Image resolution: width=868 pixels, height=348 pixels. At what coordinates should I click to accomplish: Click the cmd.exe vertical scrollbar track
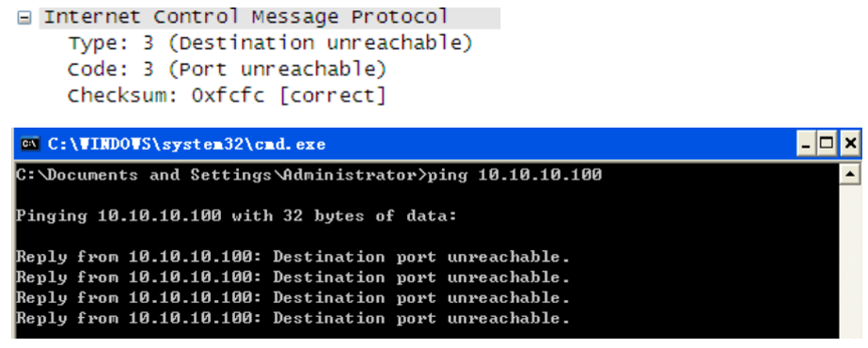coord(849,261)
